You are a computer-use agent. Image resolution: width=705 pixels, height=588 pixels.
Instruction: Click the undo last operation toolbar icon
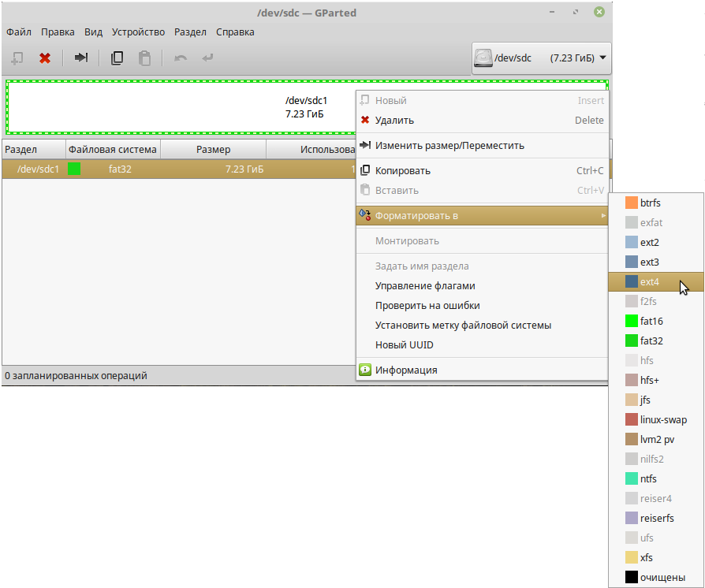(x=181, y=58)
